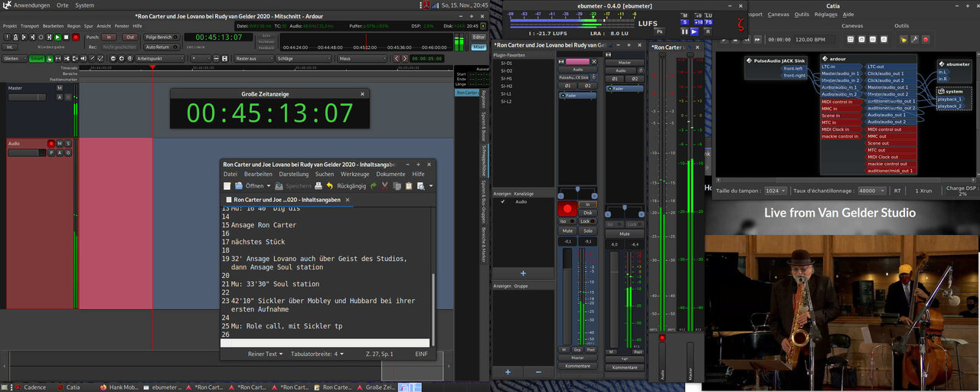This screenshot has width=980, height=392.
Task: Select the cut scissors tool in Ardour
Action: point(67,58)
